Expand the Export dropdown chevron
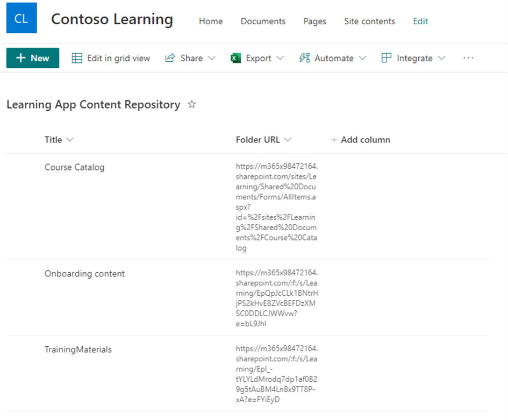 [x=280, y=58]
